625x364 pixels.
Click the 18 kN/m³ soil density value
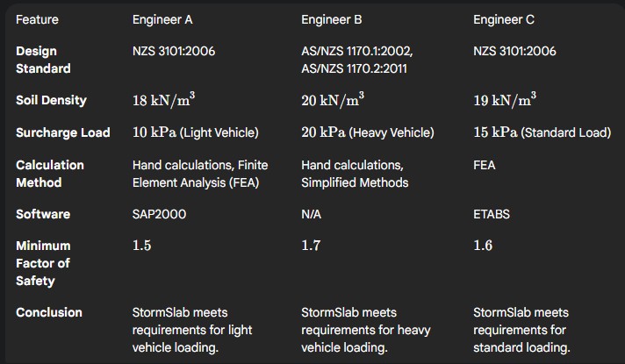tap(162, 100)
